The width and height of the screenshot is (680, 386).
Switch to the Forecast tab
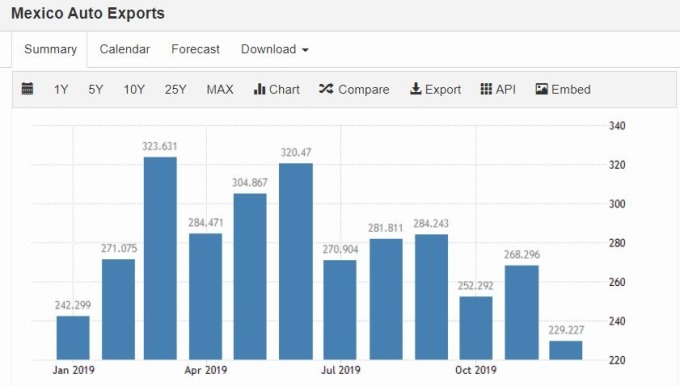coord(196,49)
